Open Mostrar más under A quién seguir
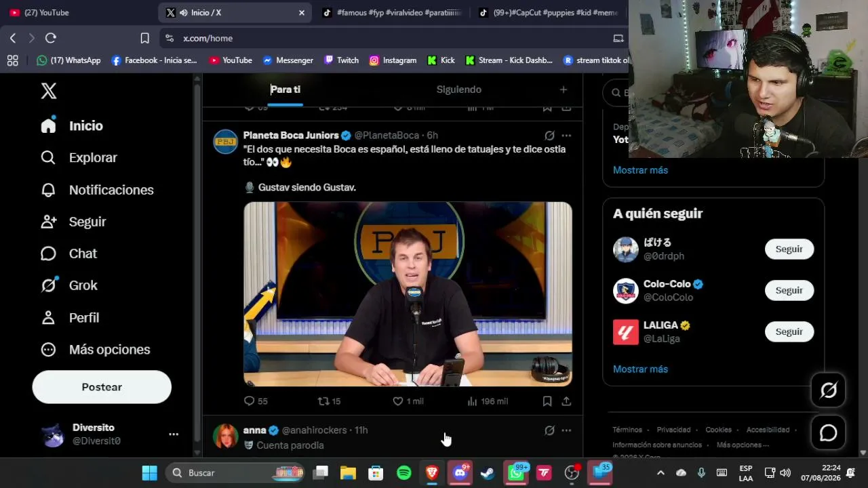 (x=641, y=369)
